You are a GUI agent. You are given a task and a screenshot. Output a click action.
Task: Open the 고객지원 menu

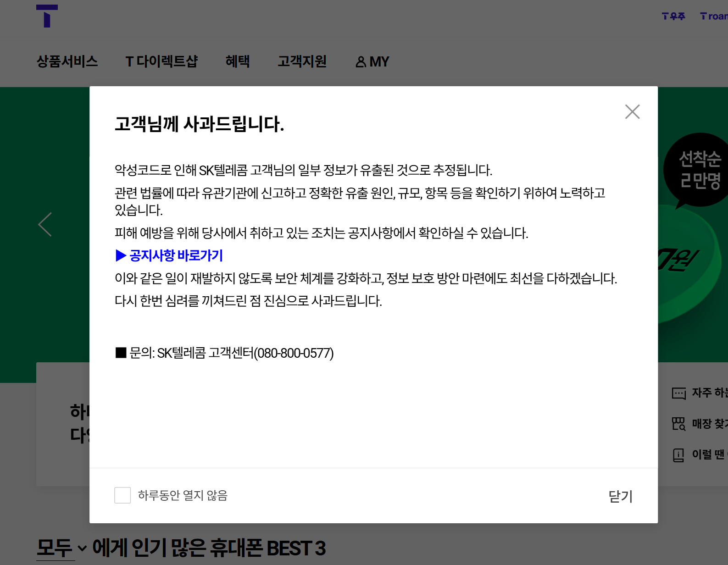click(302, 61)
